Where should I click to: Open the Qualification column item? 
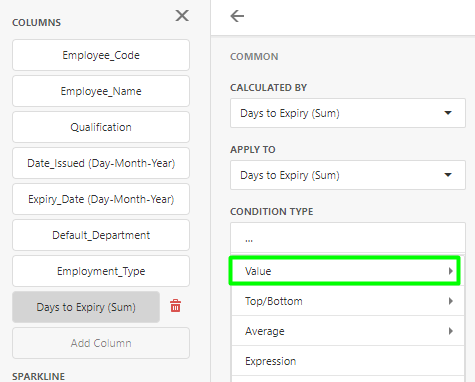101,127
